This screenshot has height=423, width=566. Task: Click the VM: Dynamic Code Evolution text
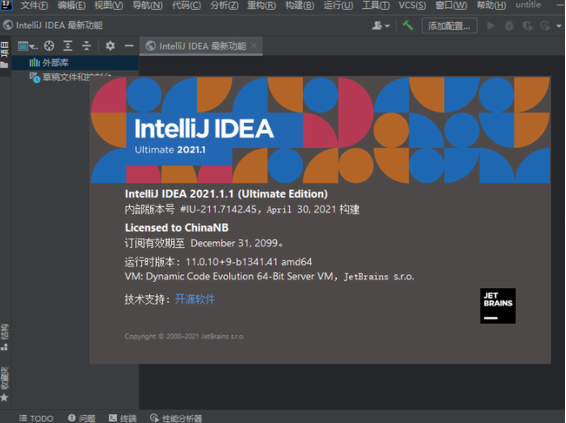269,277
